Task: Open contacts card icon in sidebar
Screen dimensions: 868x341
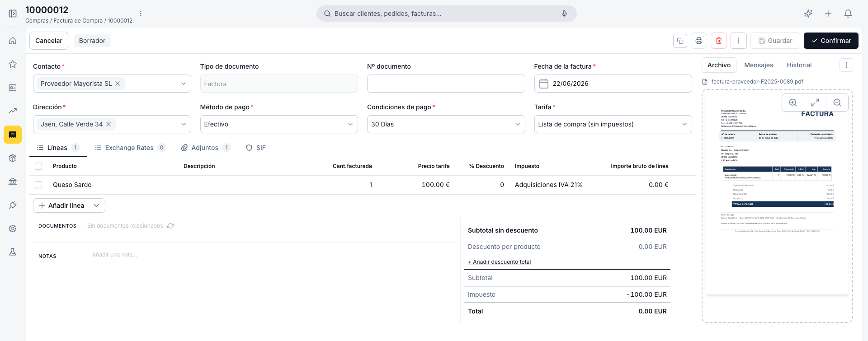Action: [13, 88]
